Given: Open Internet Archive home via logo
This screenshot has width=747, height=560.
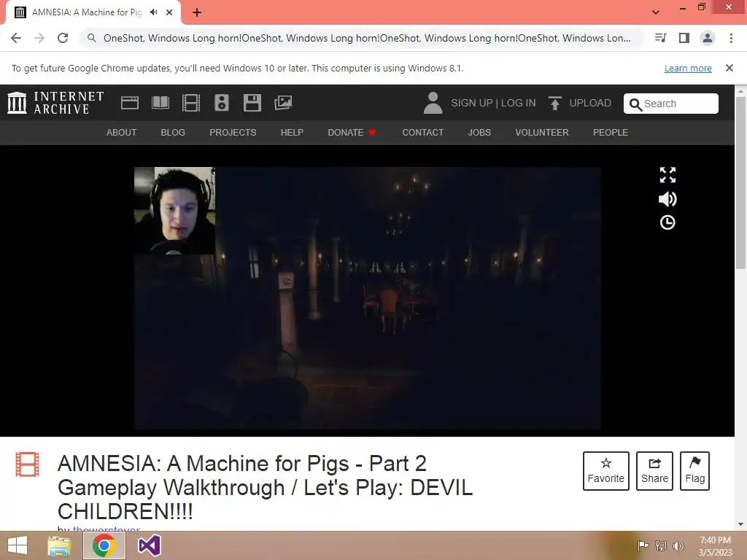Looking at the screenshot, I should pos(55,103).
